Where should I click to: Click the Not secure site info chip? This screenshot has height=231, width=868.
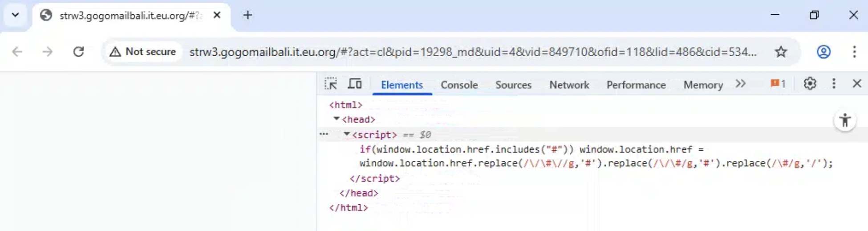(143, 52)
